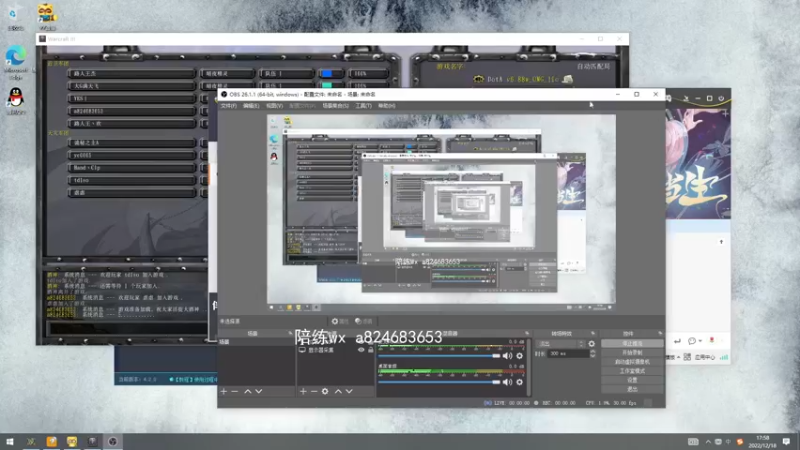Viewport: 800px width, 450px height.
Task: Open the 工具(T) menu in OBS
Action: pos(363,106)
